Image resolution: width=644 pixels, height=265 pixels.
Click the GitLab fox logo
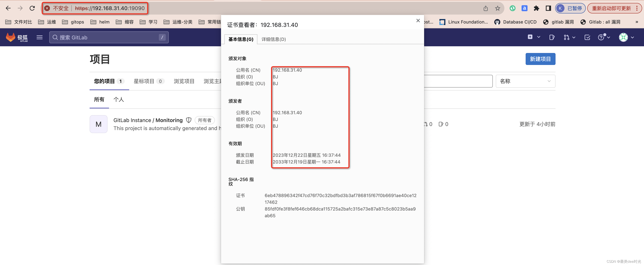coord(10,37)
